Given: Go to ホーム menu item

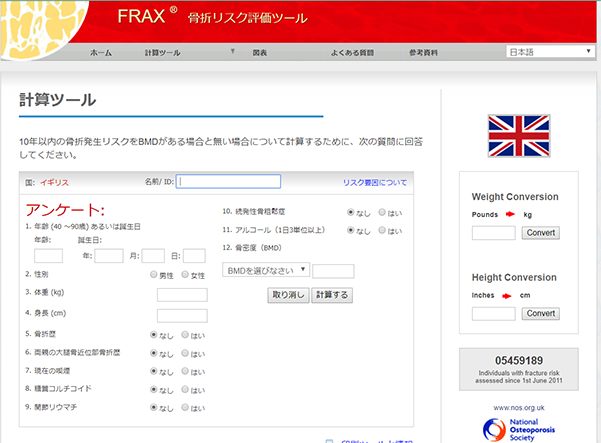Looking at the screenshot, I should [101, 51].
